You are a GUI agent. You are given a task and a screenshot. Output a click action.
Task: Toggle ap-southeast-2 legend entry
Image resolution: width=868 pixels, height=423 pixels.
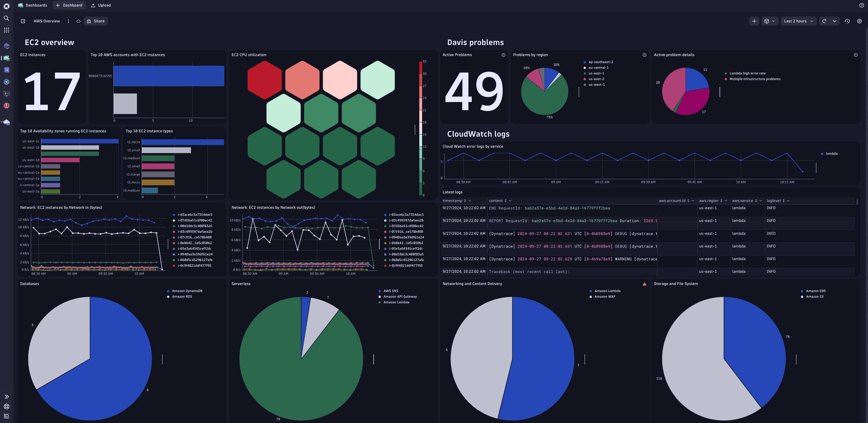coord(598,62)
